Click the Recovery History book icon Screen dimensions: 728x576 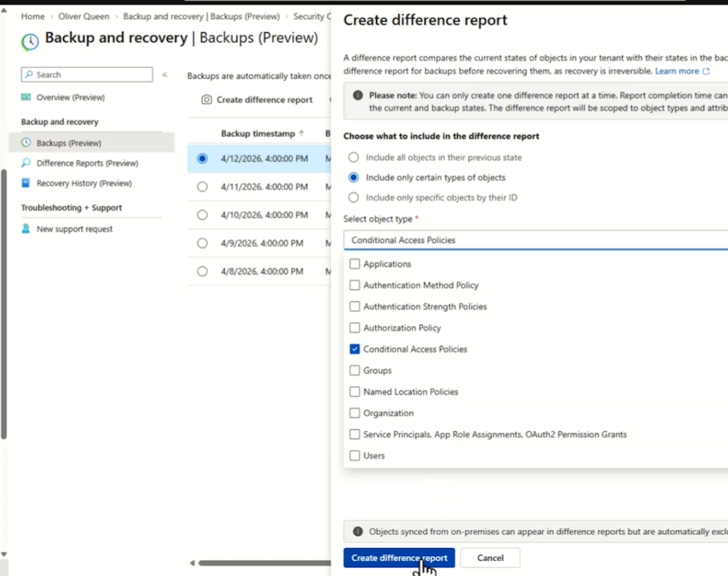26,183
